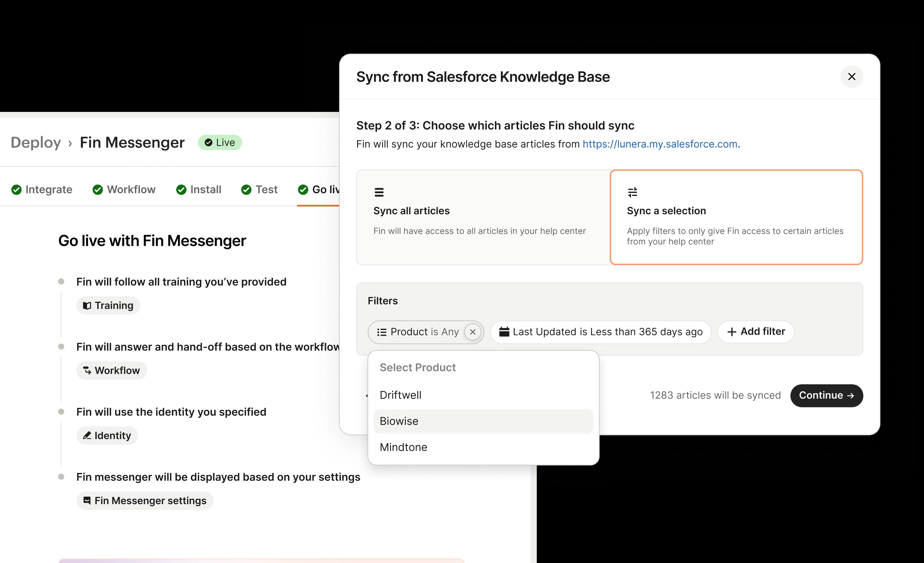The height and width of the screenshot is (563, 924).
Task: Open Fin Messenger settings via its chat icon
Action: coord(87,501)
